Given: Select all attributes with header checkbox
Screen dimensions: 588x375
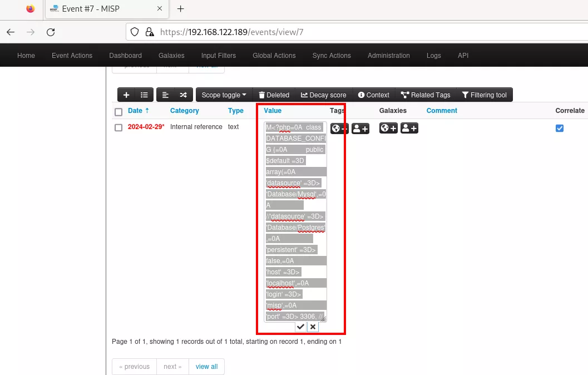Looking at the screenshot, I should click(x=118, y=112).
